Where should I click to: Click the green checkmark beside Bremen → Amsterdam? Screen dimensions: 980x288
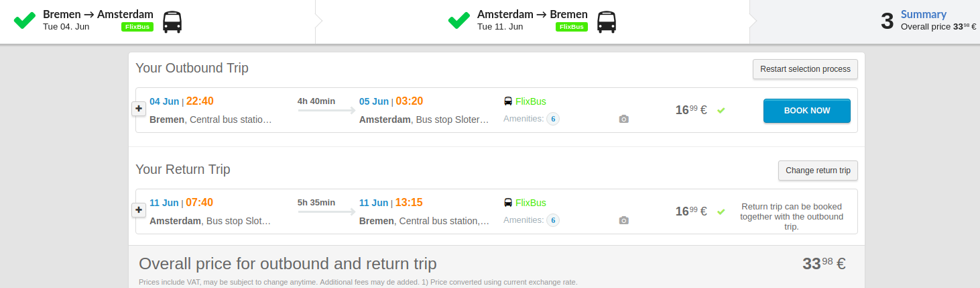[25, 20]
